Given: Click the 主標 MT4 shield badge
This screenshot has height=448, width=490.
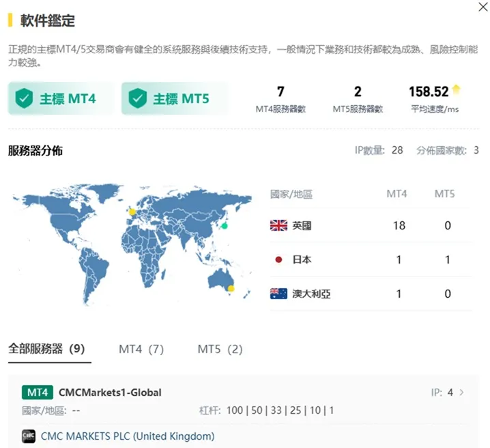Looking at the screenshot, I should point(61,98).
